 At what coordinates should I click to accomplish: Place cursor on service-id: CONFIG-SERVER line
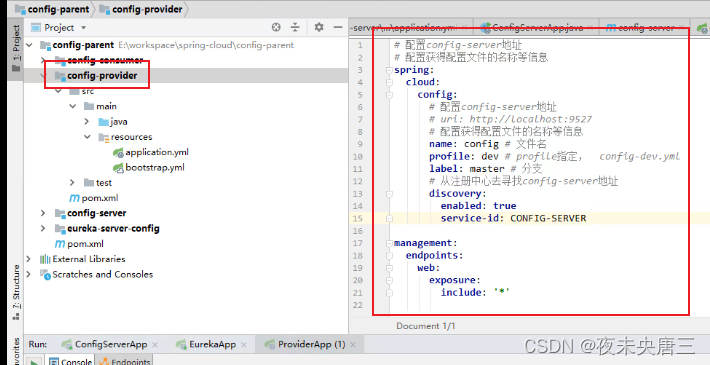513,218
